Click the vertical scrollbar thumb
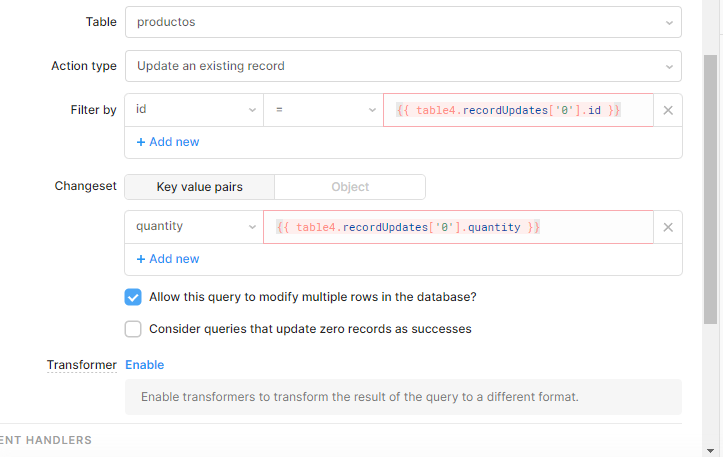Screen dimensions: 723x457 [710, 189]
